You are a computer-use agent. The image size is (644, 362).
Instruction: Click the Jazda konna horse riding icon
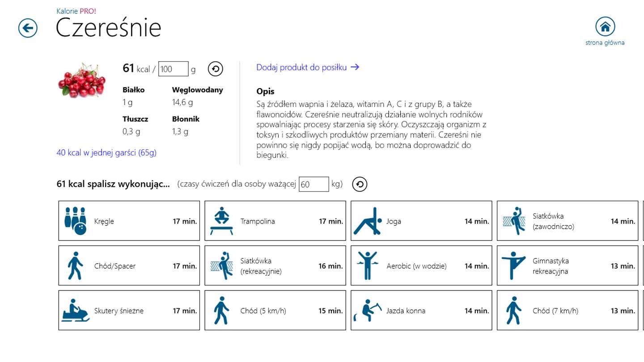[368, 310]
